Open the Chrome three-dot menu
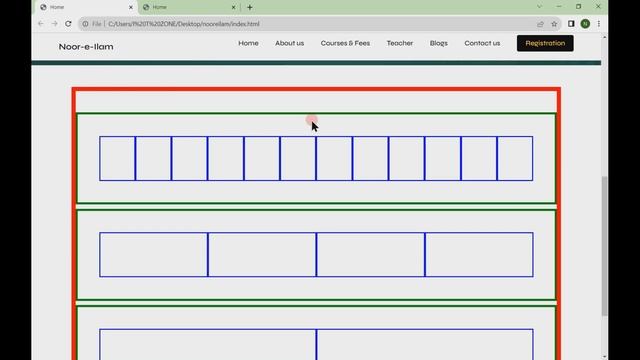The width and height of the screenshot is (640, 360). pos(599,24)
